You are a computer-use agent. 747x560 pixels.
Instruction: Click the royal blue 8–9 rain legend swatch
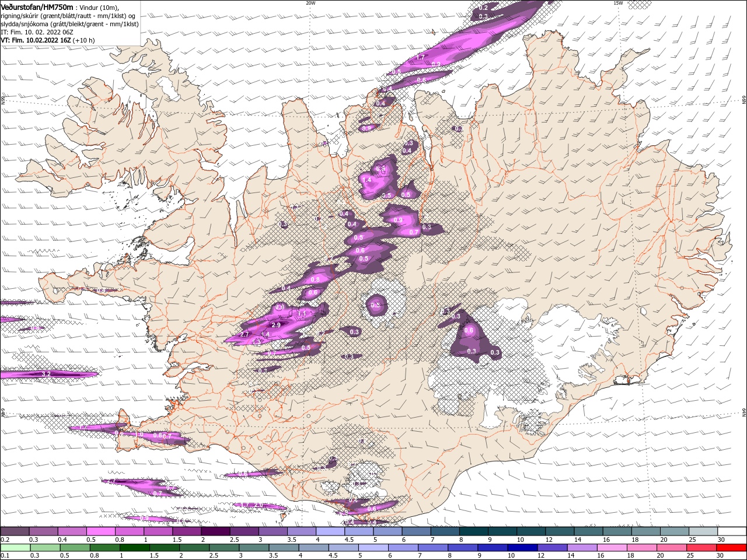pos(463,548)
